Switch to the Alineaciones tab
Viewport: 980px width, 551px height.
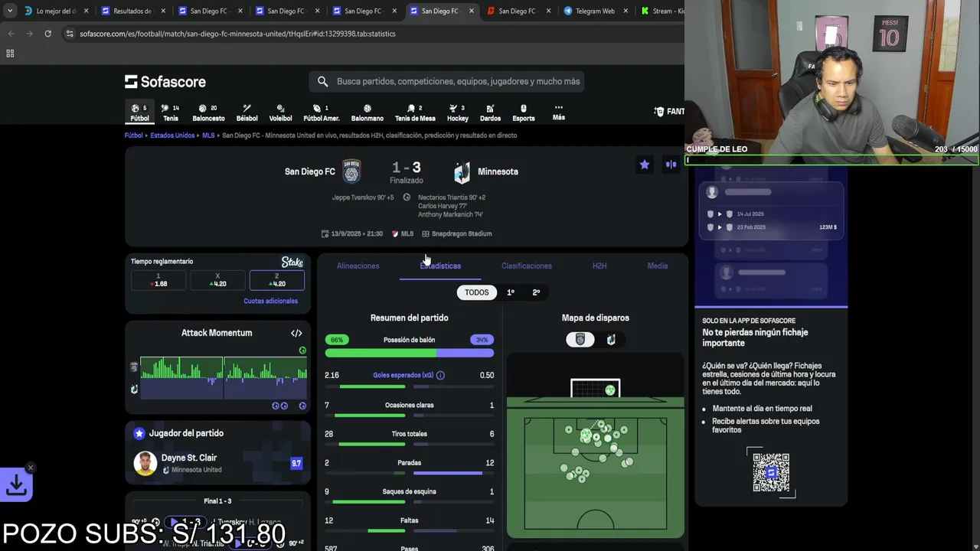pos(358,266)
